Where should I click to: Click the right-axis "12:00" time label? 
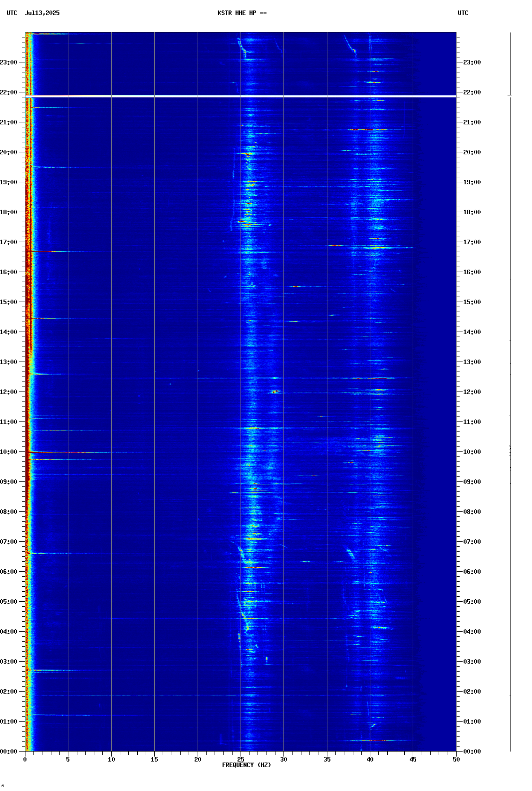[x=472, y=392]
